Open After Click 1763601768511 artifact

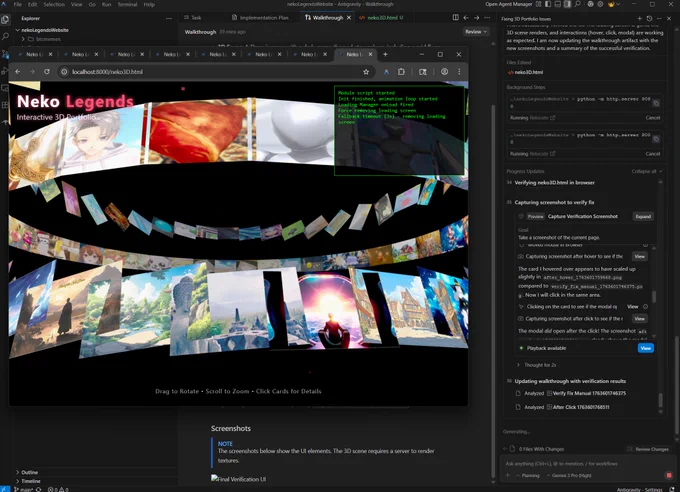point(578,407)
